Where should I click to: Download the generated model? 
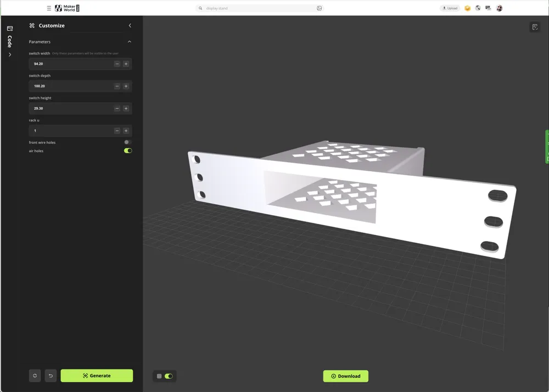coord(345,376)
